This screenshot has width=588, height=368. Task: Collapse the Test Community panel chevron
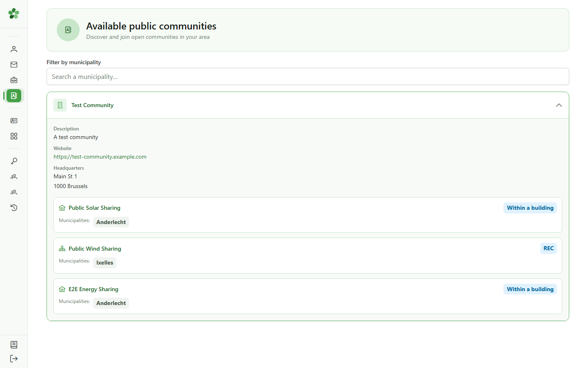(x=559, y=105)
